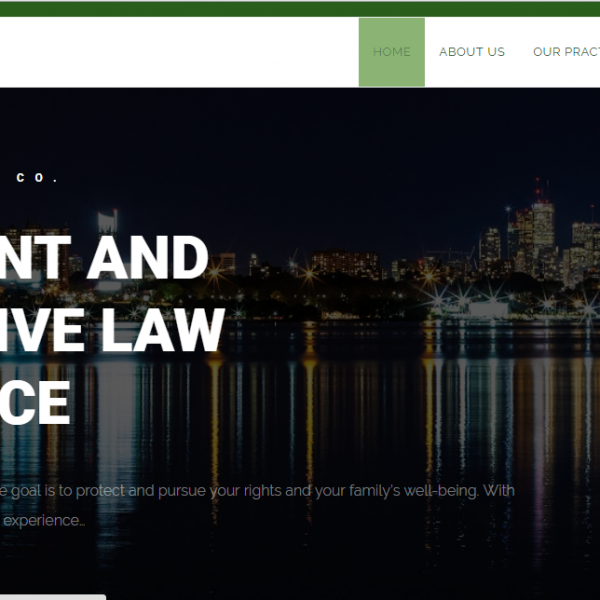This screenshot has width=600, height=600.
Task: Click the 'IVE LAW' headline text
Action: click(112, 330)
